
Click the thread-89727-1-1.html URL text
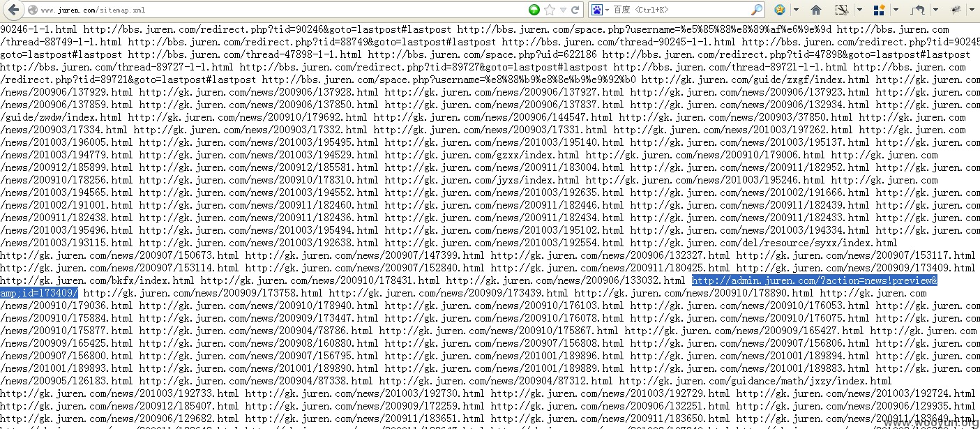[116, 67]
